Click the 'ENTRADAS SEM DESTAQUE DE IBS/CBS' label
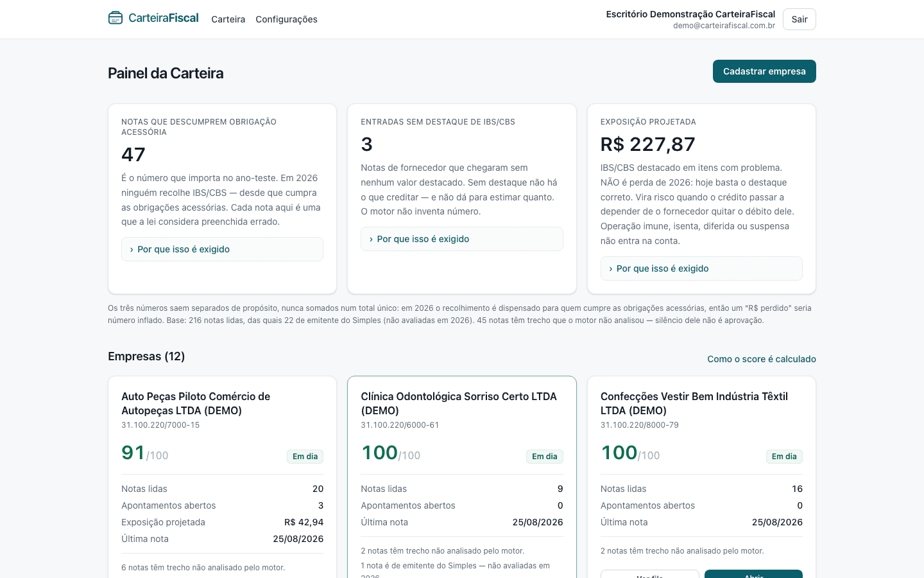 click(438, 122)
